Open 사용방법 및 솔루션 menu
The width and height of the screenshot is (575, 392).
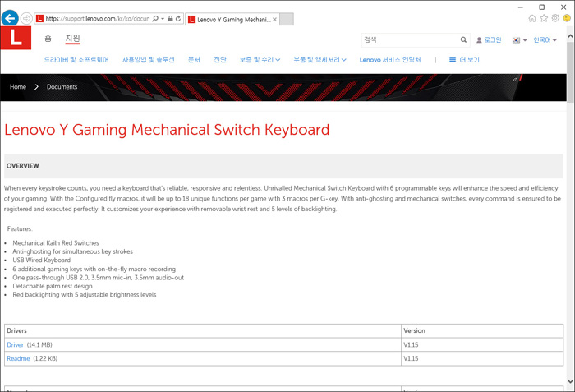(x=148, y=60)
